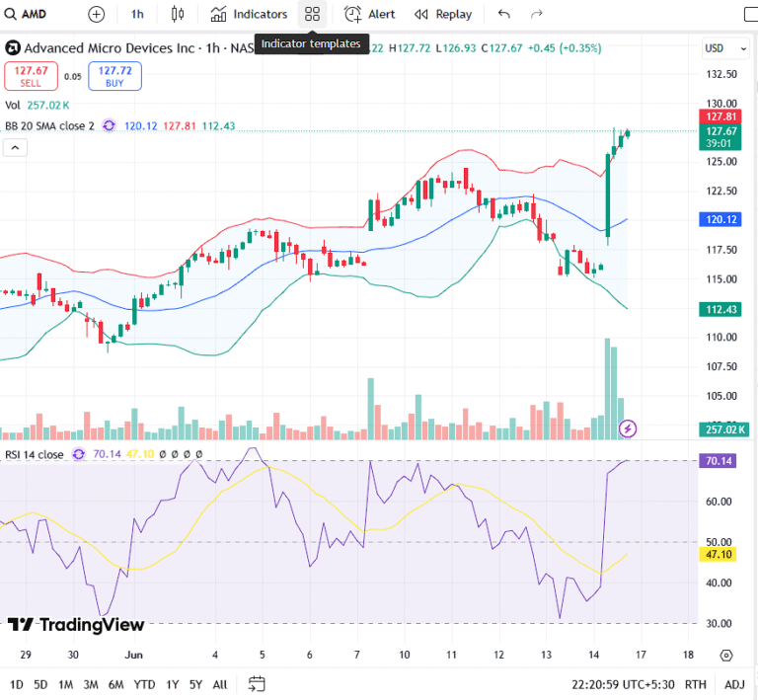Click the 127.67 SELL button
This screenshot has width=758, height=700.
pos(31,76)
